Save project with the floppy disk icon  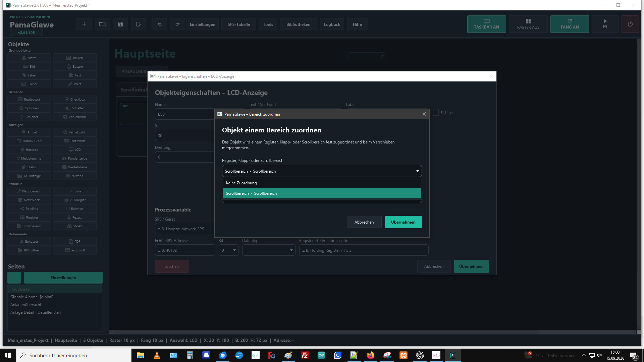pos(120,24)
